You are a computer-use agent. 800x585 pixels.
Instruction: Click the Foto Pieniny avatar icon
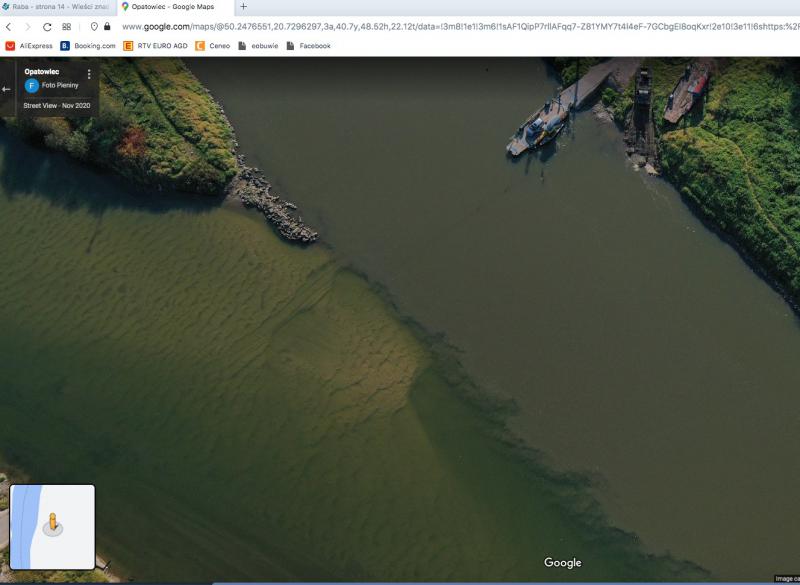[32, 86]
